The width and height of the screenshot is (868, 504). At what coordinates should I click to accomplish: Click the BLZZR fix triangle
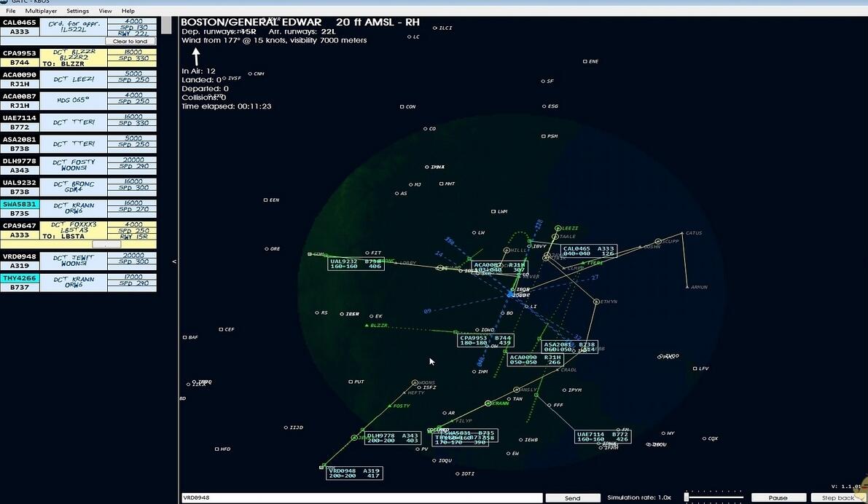click(367, 325)
